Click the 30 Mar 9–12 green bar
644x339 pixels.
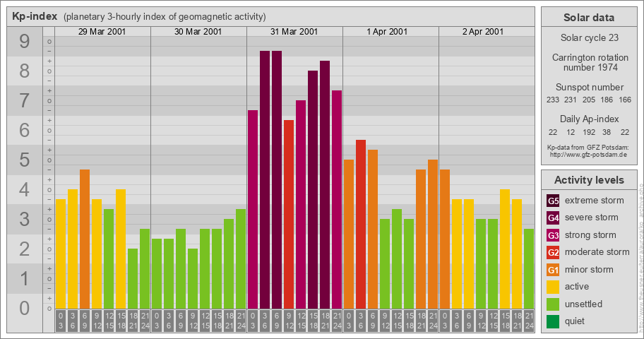pyautogui.click(x=193, y=279)
